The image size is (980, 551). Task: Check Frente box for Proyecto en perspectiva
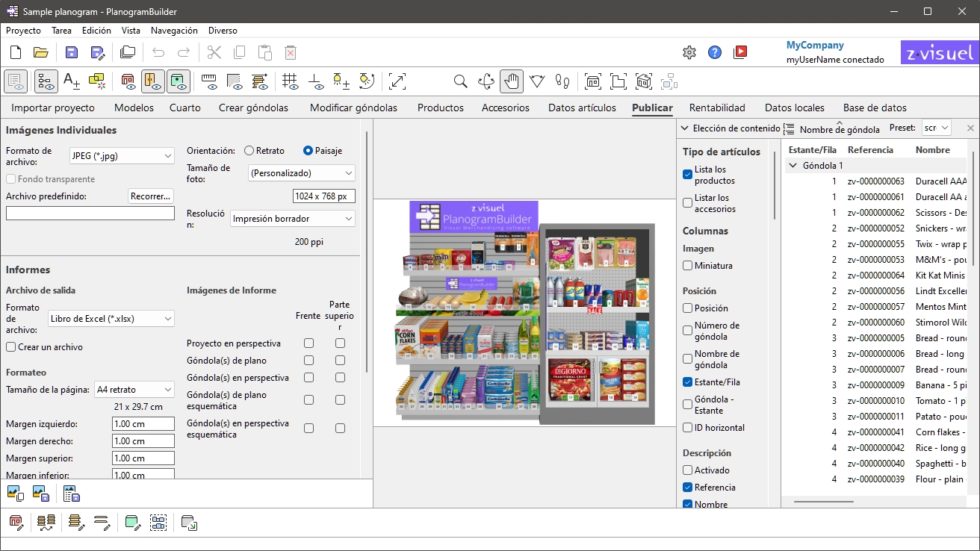pos(308,343)
